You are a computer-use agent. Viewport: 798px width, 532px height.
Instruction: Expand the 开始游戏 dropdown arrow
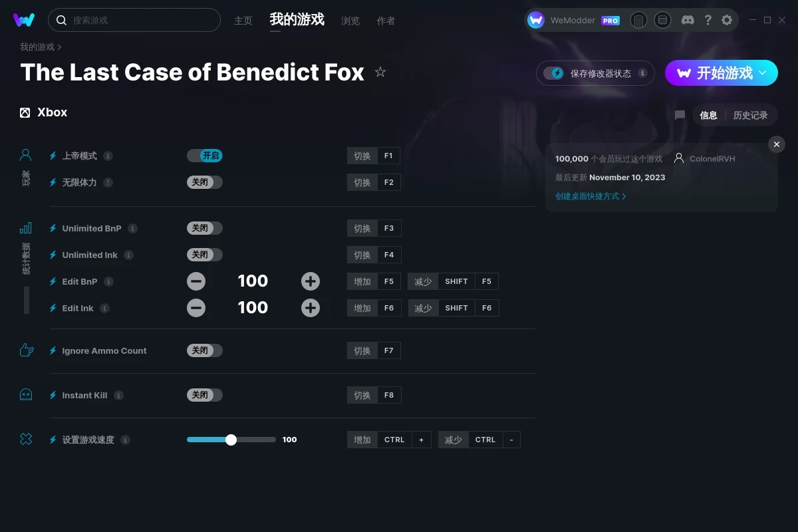(763, 72)
